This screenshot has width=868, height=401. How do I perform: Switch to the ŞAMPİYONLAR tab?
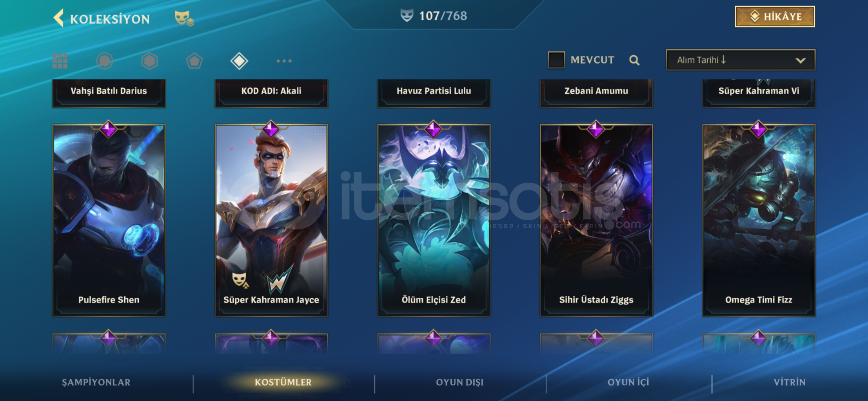coord(96,382)
